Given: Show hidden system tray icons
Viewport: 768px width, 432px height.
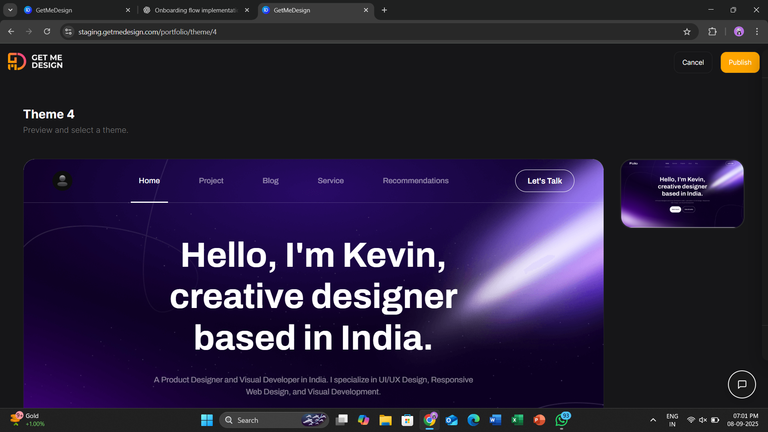Looking at the screenshot, I should (653, 420).
